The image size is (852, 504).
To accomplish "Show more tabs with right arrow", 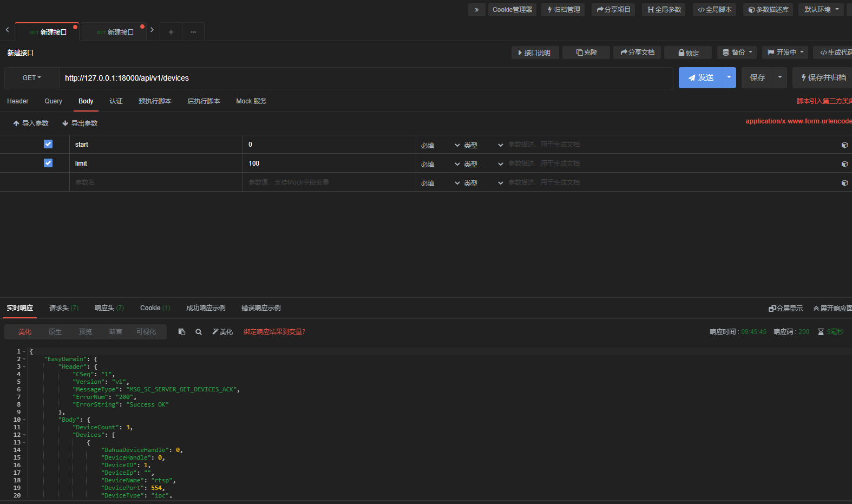I will point(152,30).
